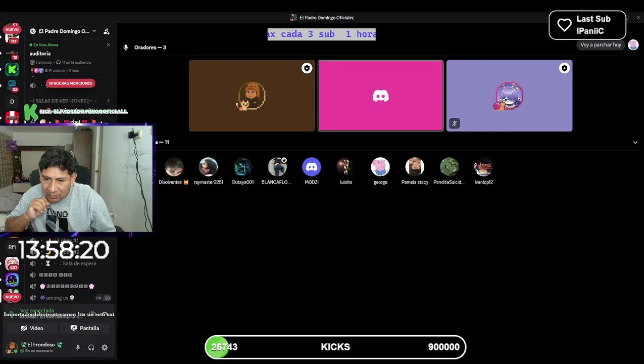The height and width of the screenshot is (364, 644).
Task: Click the Last Sub IPaniiC widget
Action: (x=587, y=25)
